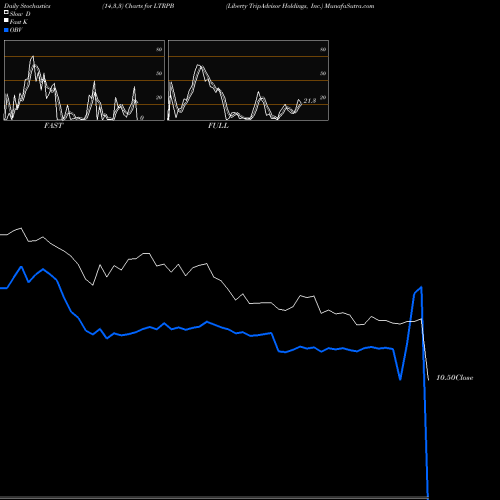The width and height of the screenshot is (500, 500).
Task: Click '(14,3,3) Charts for LTRPB' text
Action: [x=138, y=6]
